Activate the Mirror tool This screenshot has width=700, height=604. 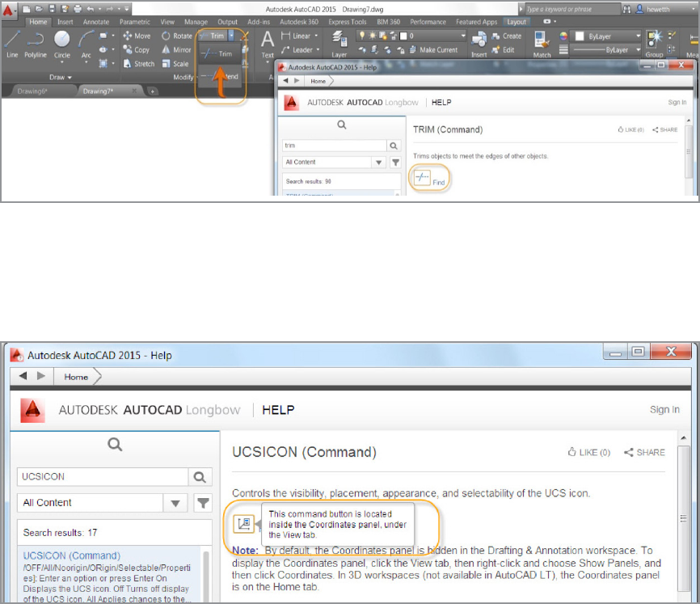pos(176,49)
